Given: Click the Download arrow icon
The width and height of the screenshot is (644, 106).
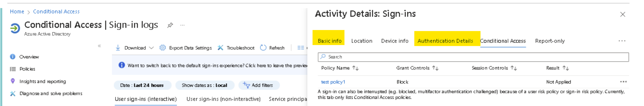Looking at the screenshot, I should pos(118,48).
